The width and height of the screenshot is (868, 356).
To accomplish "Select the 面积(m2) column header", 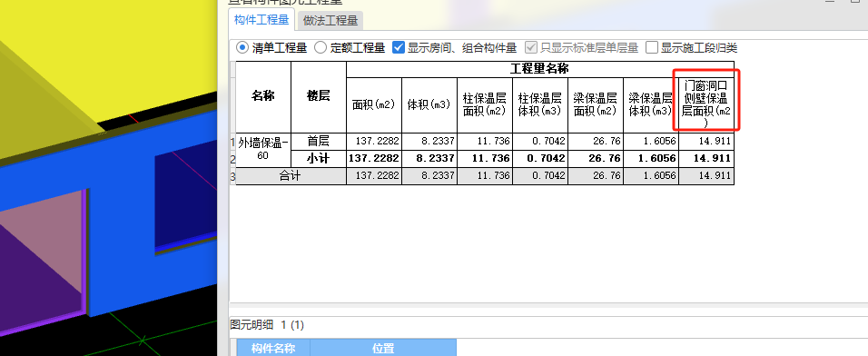I will pyautogui.click(x=374, y=105).
